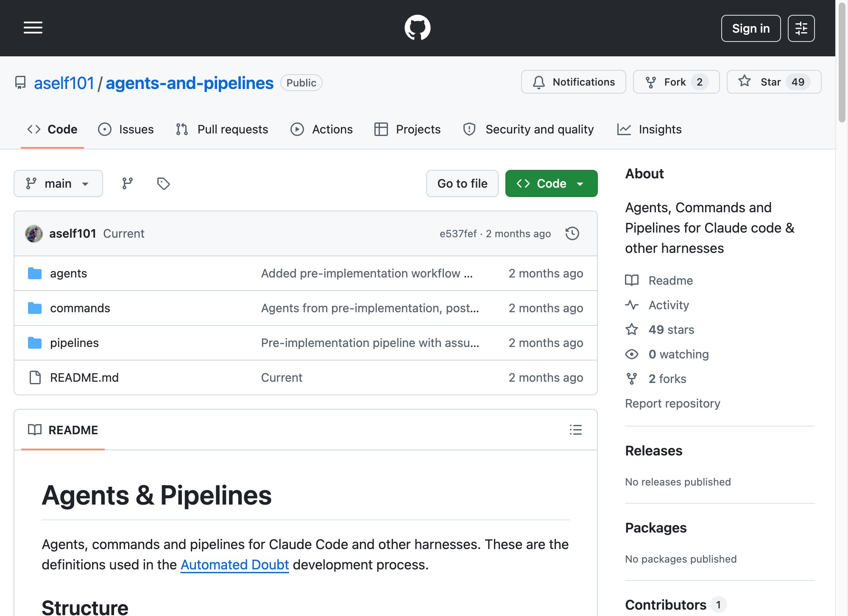Open Notifications button
The image size is (848, 616).
click(x=573, y=82)
